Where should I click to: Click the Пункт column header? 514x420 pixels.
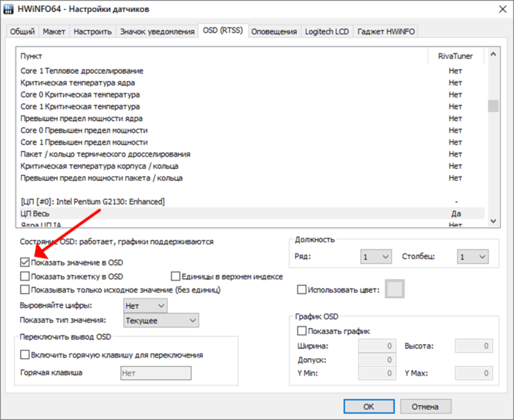(x=222, y=56)
